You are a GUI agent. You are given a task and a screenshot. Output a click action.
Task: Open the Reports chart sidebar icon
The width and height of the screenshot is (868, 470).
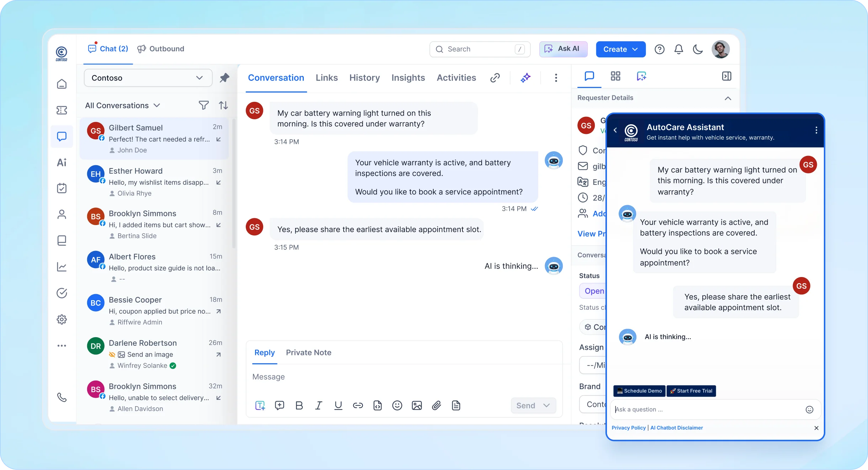click(62, 267)
